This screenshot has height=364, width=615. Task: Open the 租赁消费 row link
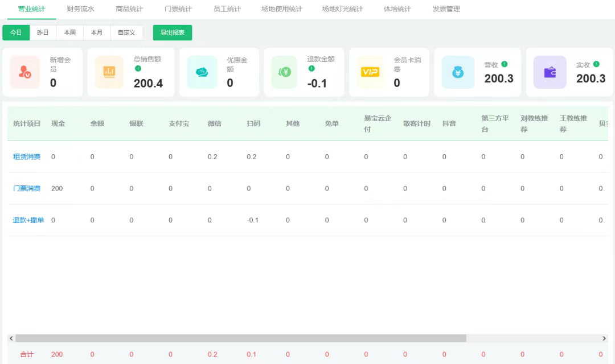point(27,157)
